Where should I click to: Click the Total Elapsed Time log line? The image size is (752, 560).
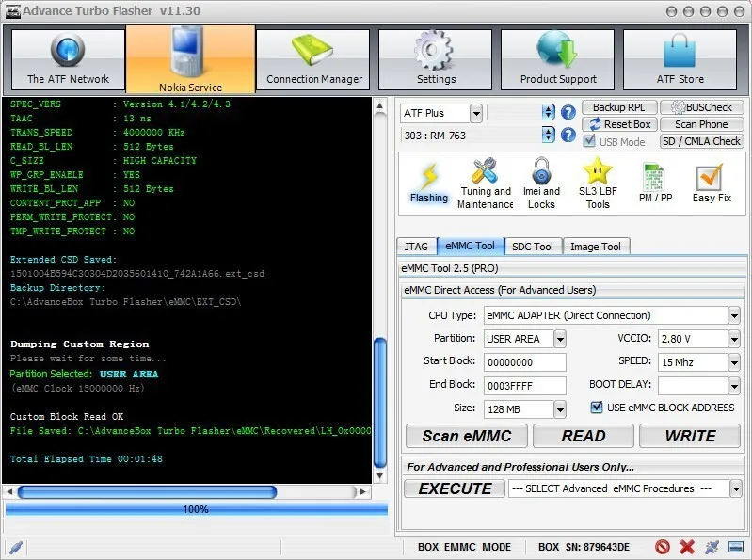87,459
